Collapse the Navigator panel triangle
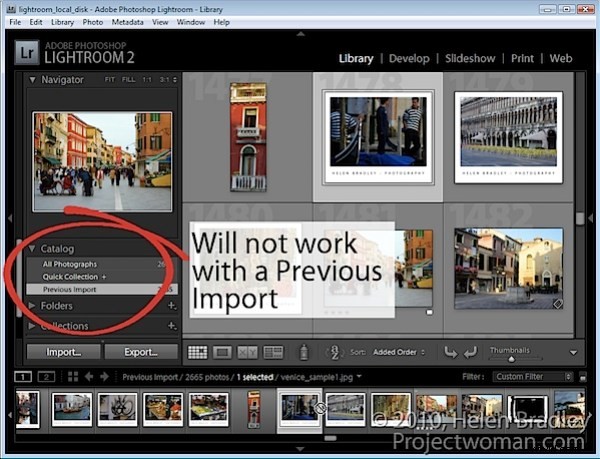The width and height of the screenshot is (600, 459). click(x=33, y=80)
